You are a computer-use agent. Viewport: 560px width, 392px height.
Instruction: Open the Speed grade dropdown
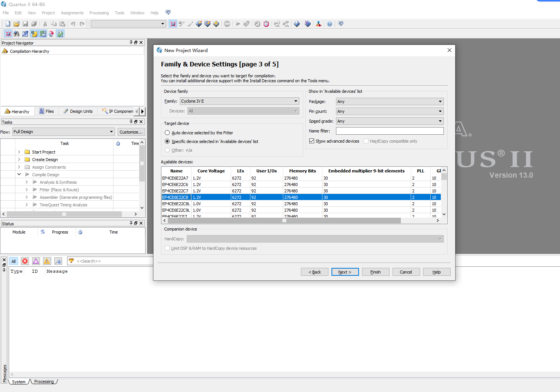click(390, 121)
